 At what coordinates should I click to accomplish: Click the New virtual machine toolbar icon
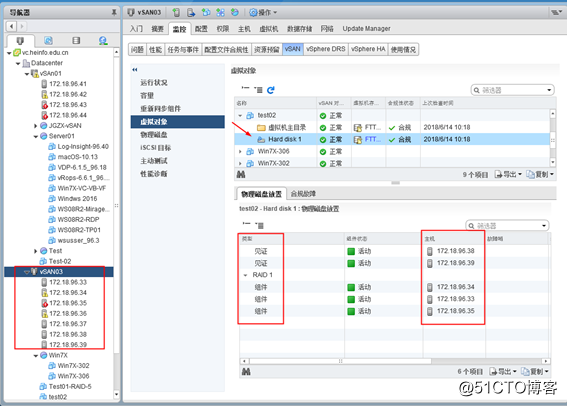pos(206,13)
